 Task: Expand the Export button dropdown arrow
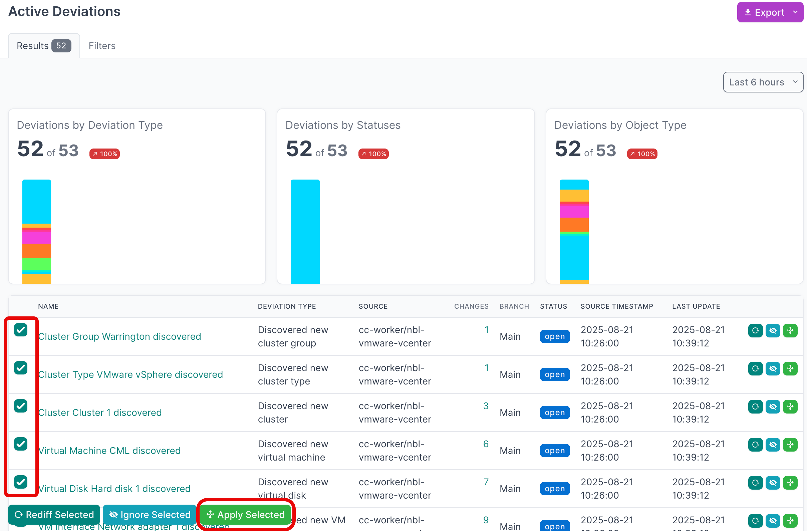click(x=795, y=12)
